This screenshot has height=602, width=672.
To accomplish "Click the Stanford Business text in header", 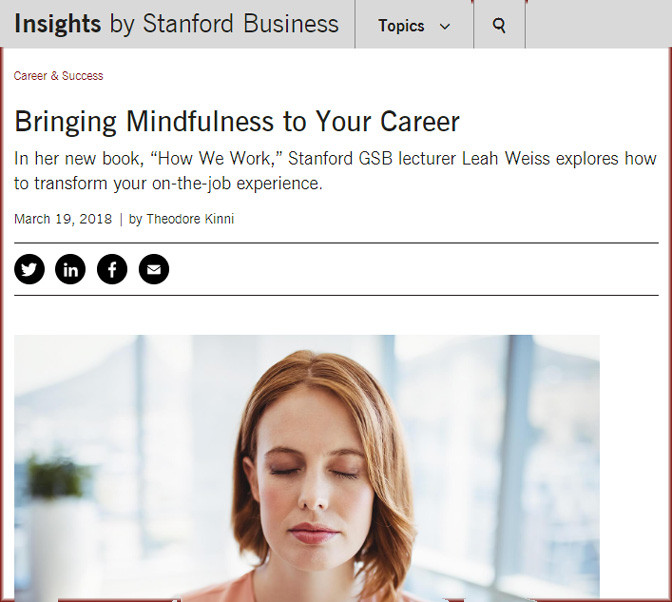I will tap(240, 24).
